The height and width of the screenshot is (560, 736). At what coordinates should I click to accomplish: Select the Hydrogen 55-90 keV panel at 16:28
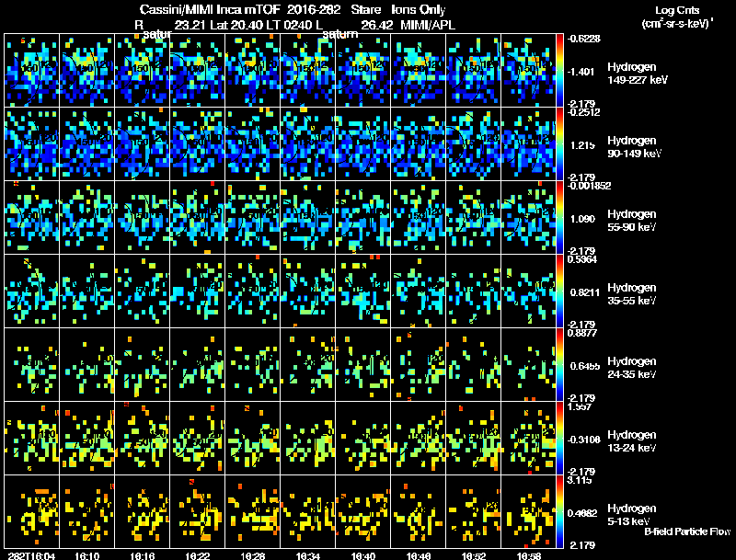tap(252, 217)
